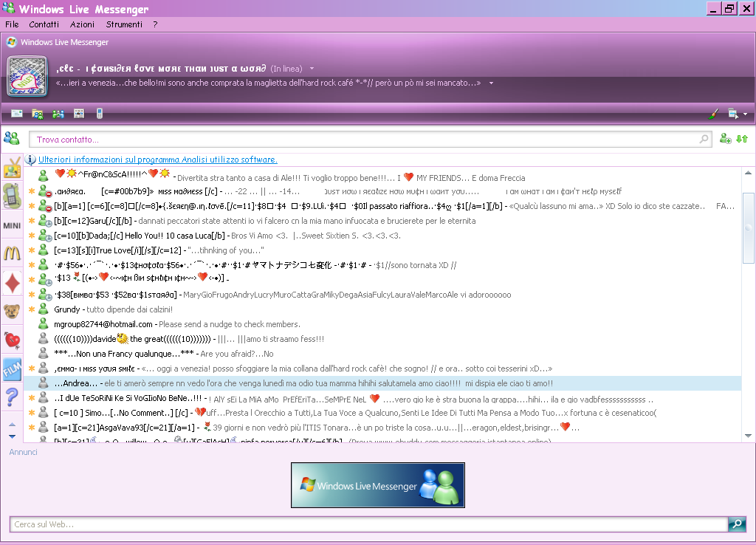
Task: Click the mobile phone toolbar icon
Action: click(x=100, y=114)
